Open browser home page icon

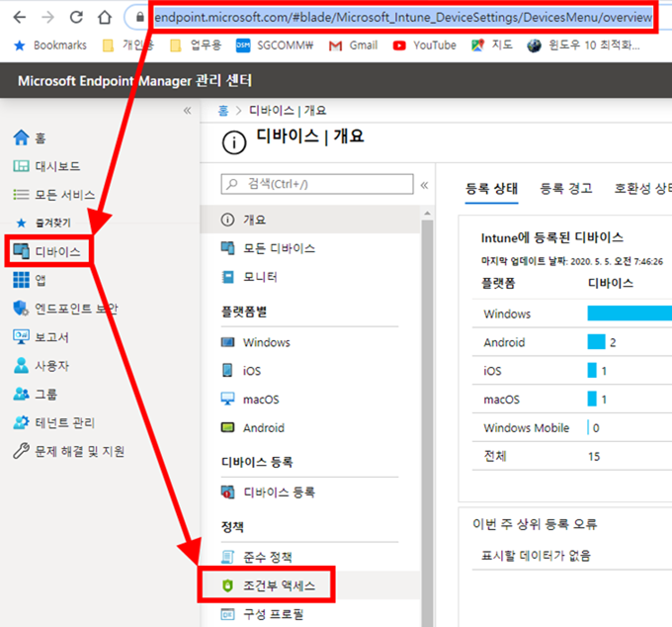point(104,18)
